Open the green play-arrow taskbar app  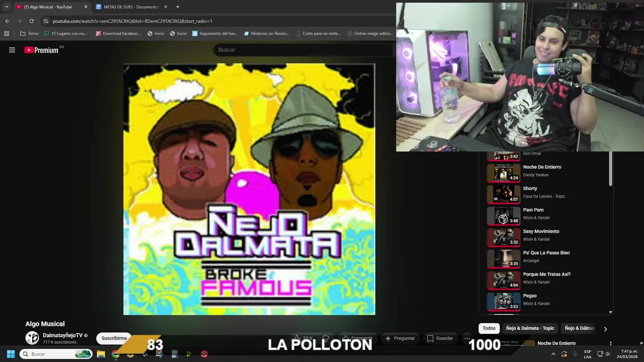pyautogui.click(x=189, y=354)
